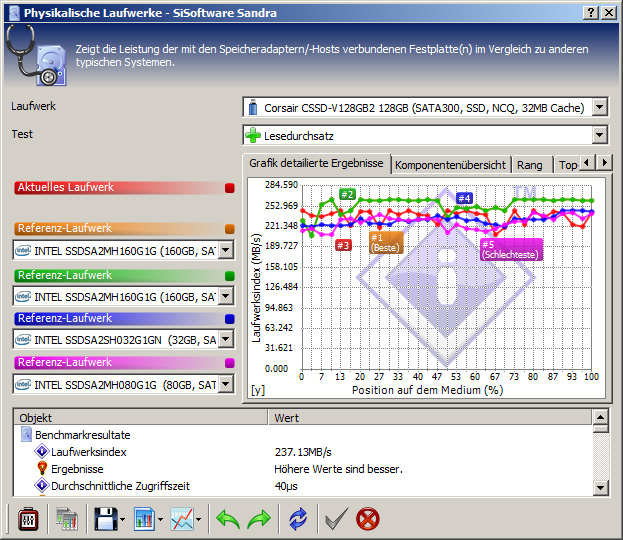Click the blue Referenz-Laufwerk color swatch
The width and height of the screenshot is (623, 540).
230,319
